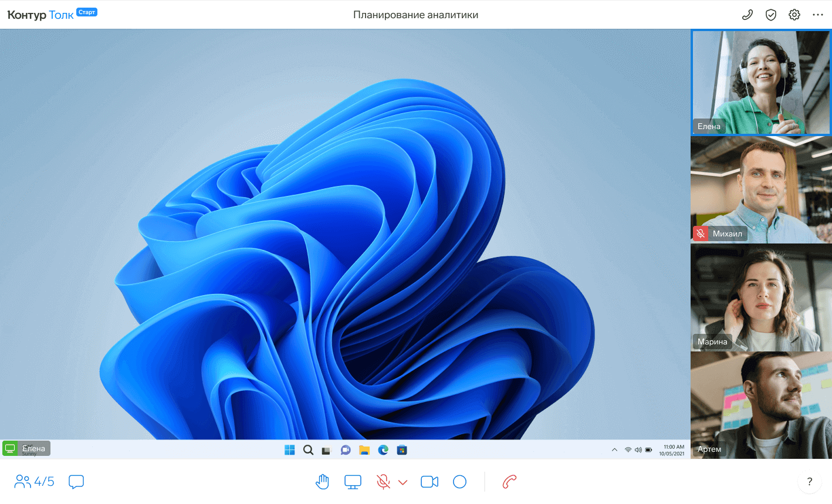Click the green screen-share indicator beside Елена
This screenshot has height=504, width=832.
(10, 448)
